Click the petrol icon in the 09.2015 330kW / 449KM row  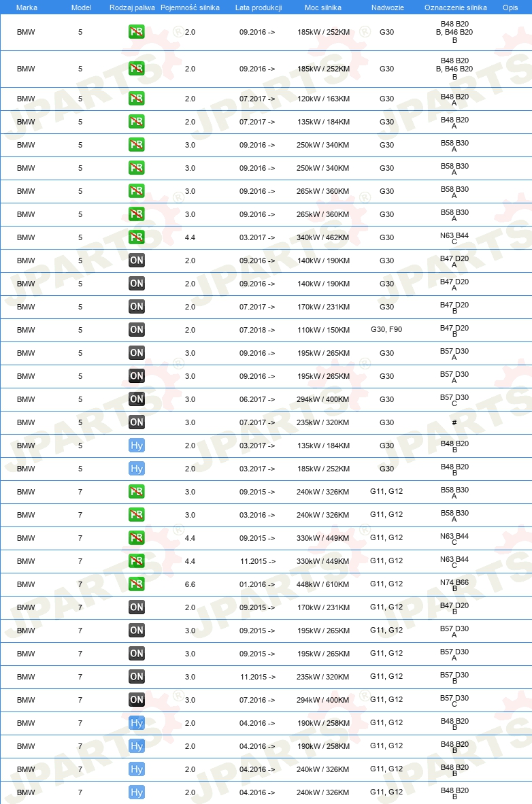coord(137,537)
